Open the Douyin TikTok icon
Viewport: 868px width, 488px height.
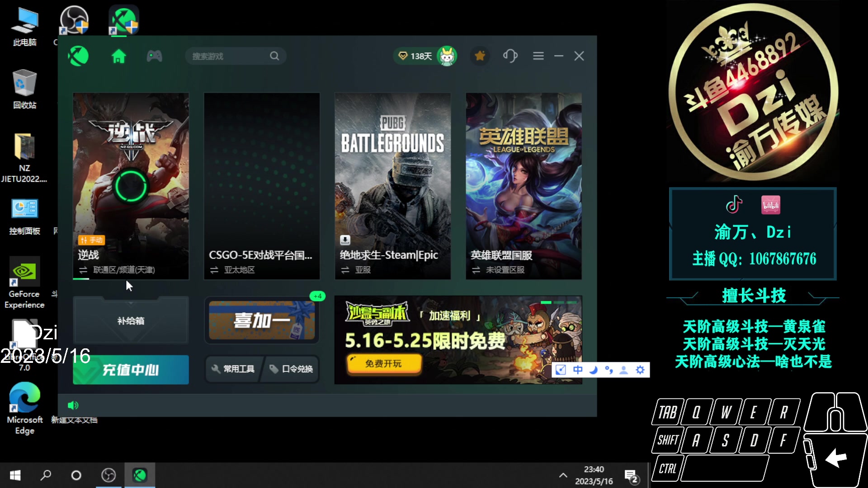(734, 205)
